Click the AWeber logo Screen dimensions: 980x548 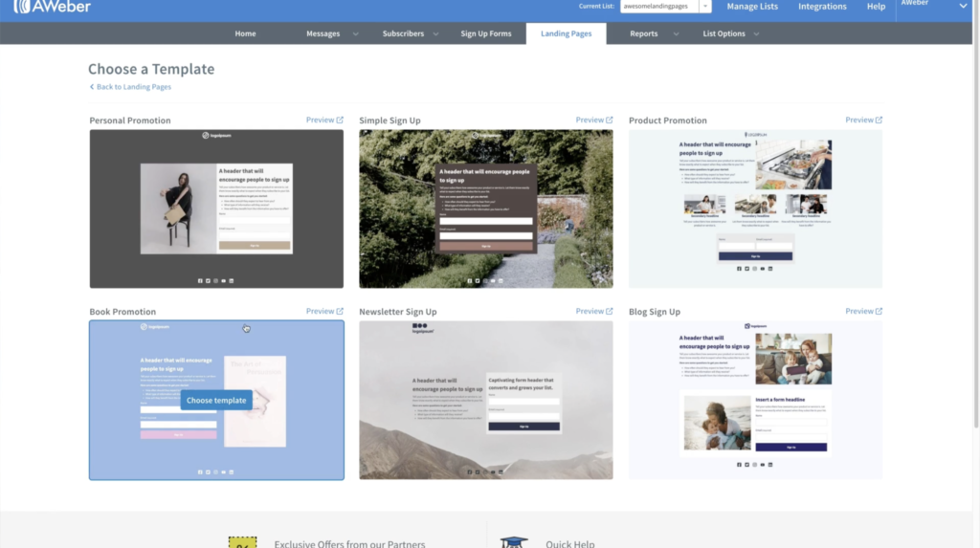(53, 7)
